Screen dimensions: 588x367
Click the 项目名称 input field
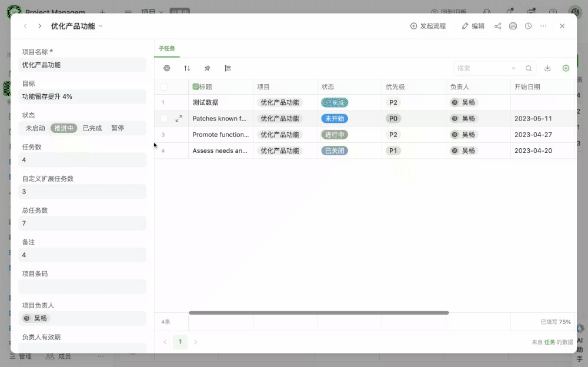(82, 65)
